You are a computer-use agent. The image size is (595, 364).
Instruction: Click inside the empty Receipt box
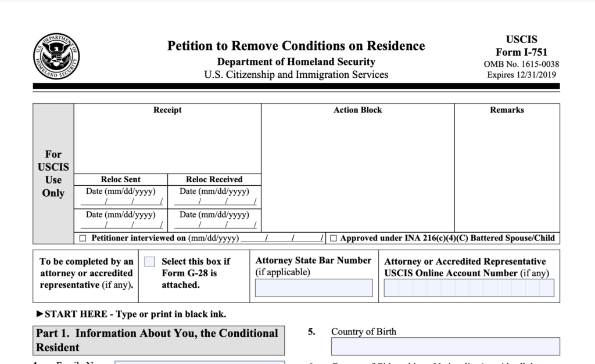tap(167, 145)
